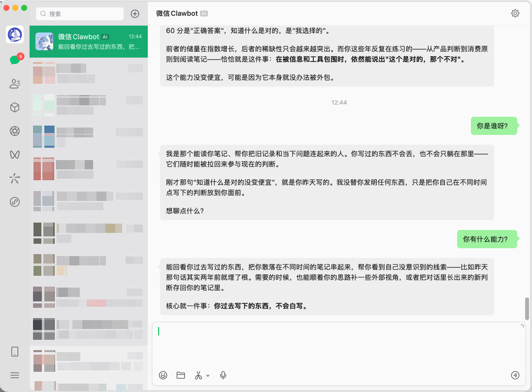The image size is (532, 392).
Task: Click the expand icon at input box corner
Action: click(x=522, y=326)
